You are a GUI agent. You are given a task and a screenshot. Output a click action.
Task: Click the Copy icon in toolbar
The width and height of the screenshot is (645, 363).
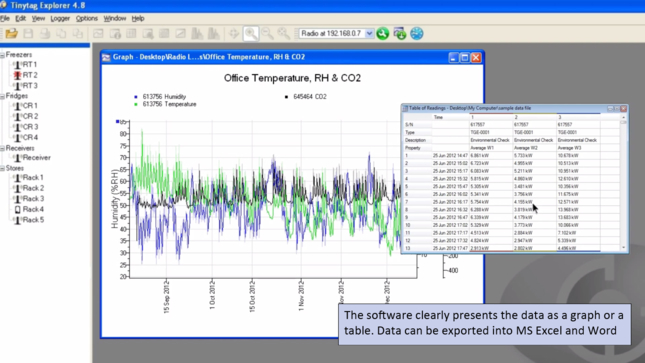(61, 33)
